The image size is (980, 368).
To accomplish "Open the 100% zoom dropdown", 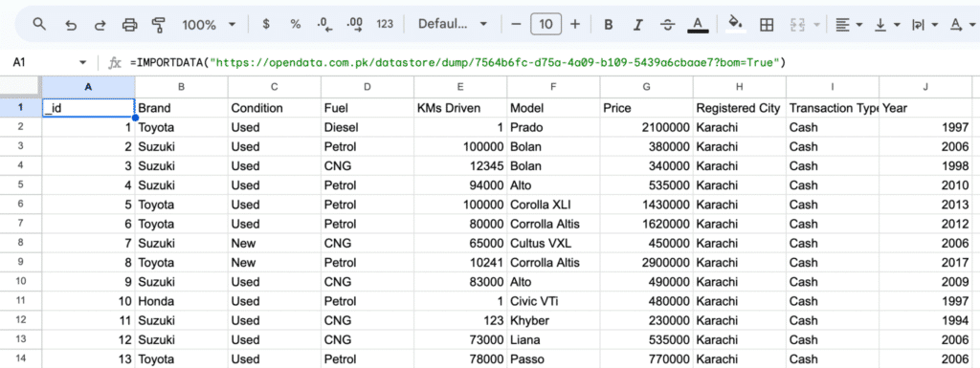I will tap(210, 24).
